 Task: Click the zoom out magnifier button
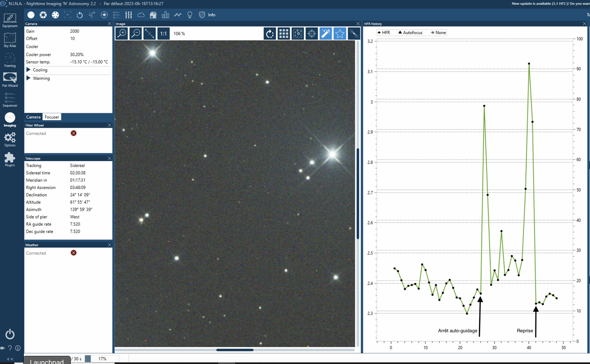pos(136,33)
